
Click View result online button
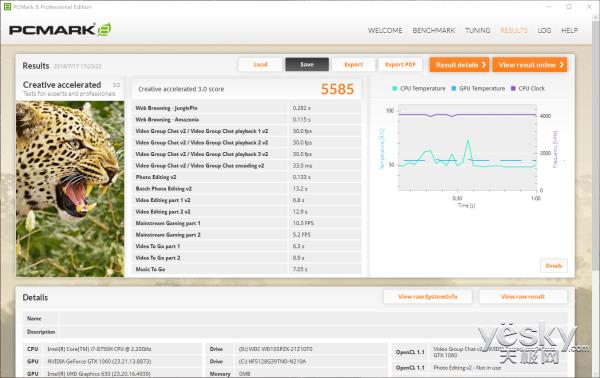530,65
